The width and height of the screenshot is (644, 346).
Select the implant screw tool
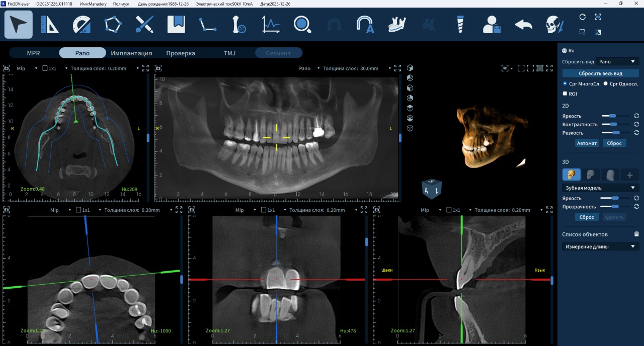coord(460,25)
